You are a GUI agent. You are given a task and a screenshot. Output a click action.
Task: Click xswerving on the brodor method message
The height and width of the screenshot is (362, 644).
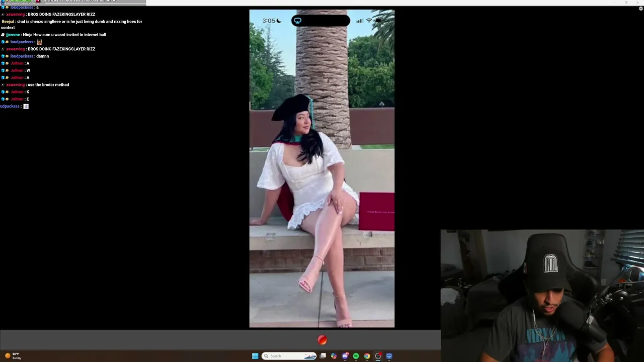tap(16, 85)
